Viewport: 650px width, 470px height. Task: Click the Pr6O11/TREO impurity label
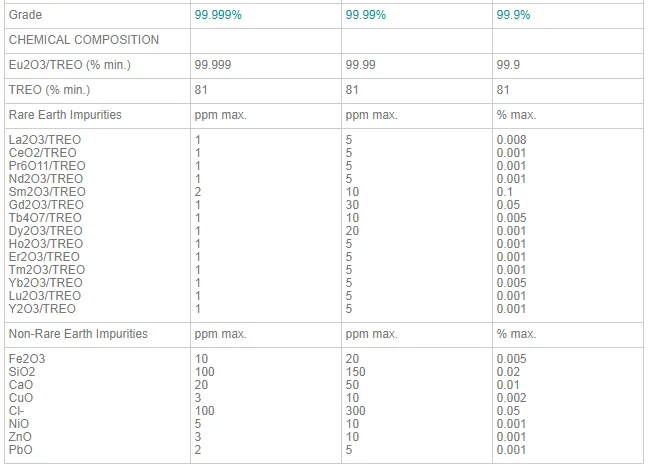pos(47,165)
